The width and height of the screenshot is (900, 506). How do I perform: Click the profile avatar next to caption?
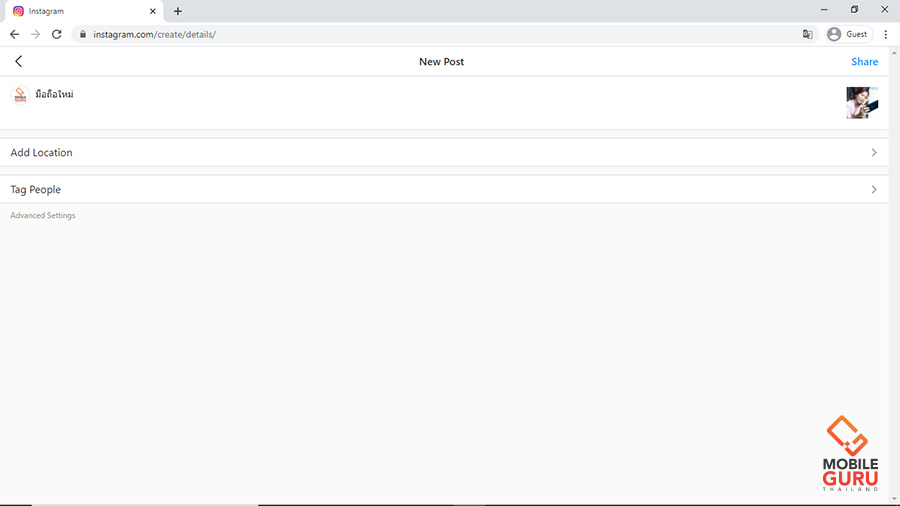coord(19,95)
